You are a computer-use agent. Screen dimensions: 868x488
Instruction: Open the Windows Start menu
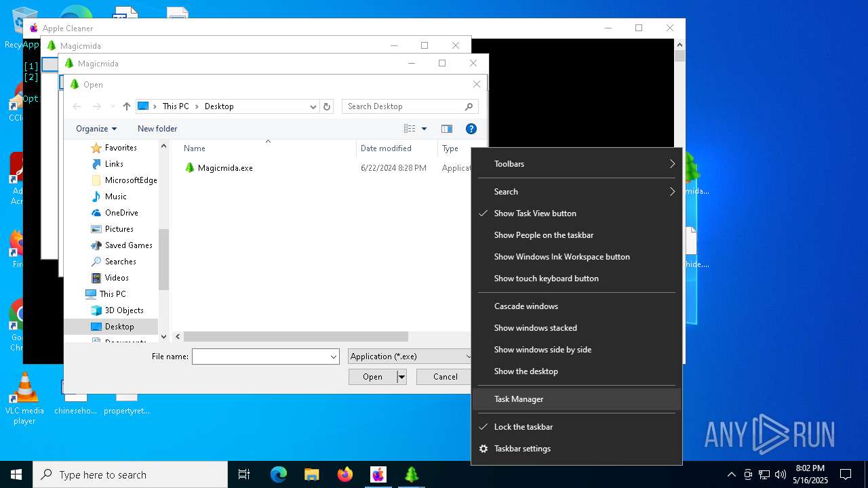point(16,474)
